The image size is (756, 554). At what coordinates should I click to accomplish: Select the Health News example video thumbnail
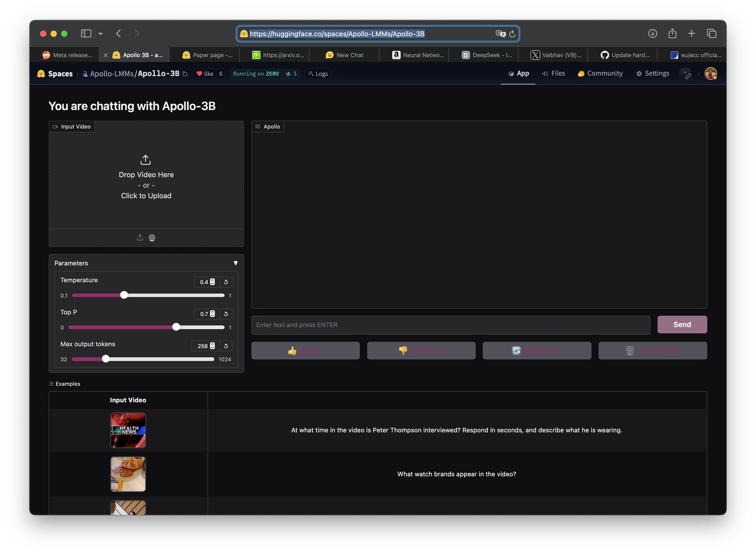click(128, 430)
